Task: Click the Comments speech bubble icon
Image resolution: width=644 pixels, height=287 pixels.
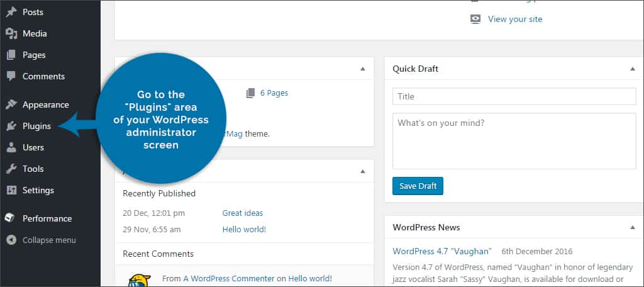Action: [x=11, y=77]
